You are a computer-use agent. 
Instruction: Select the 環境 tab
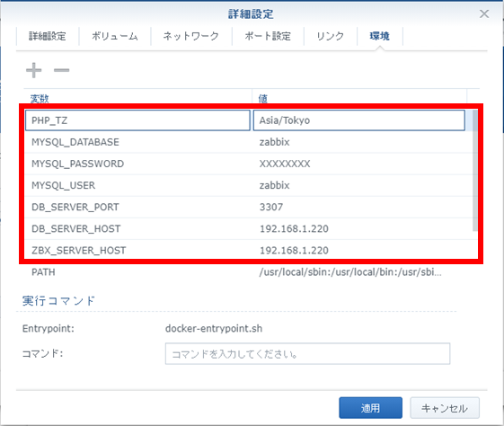pyautogui.click(x=380, y=36)
